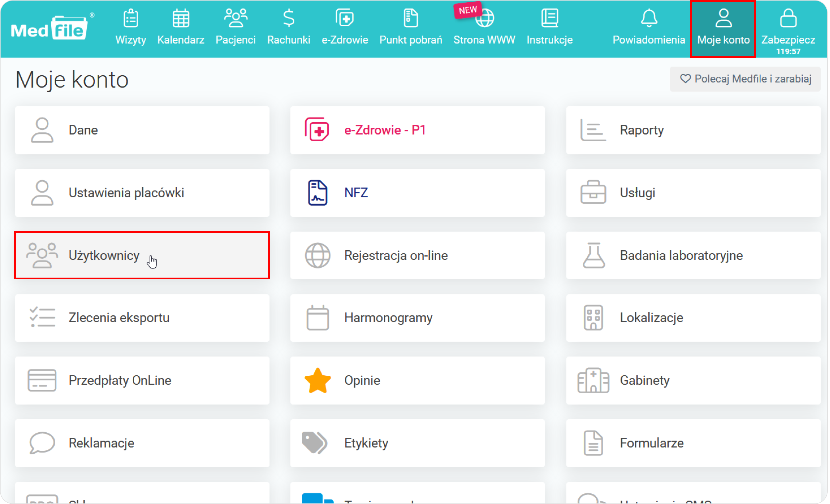Click the Badania laboratoryjne flask icon
This screenshot has width=830, height=504.
(x=593, y=255)
